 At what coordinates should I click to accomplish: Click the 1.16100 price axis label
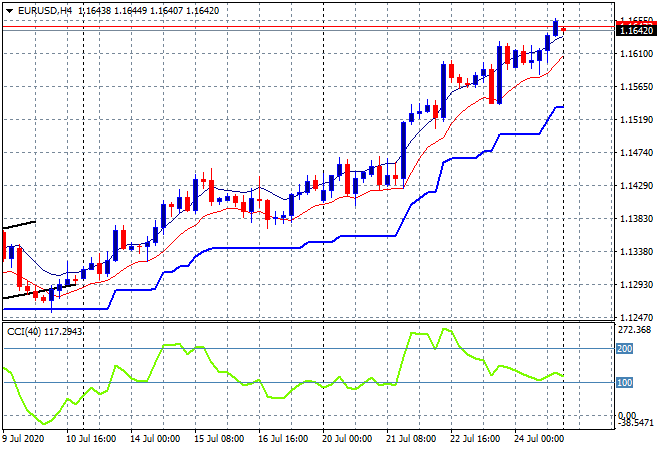636,53
